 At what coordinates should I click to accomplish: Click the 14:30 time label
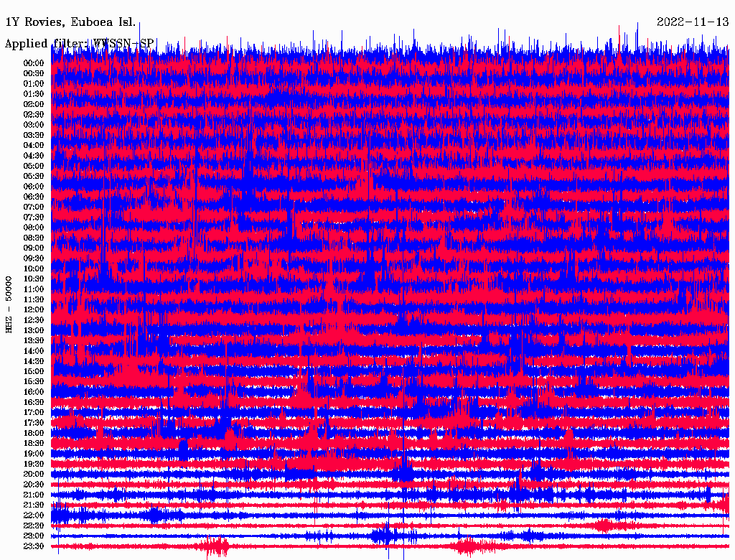[x=34, y=361]
